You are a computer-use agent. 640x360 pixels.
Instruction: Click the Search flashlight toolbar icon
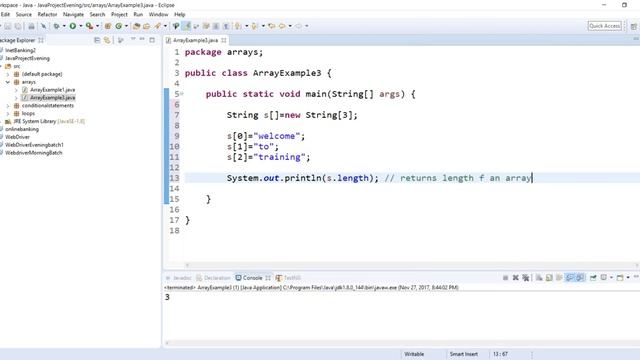pyautogui.click(x=157, y=26)
